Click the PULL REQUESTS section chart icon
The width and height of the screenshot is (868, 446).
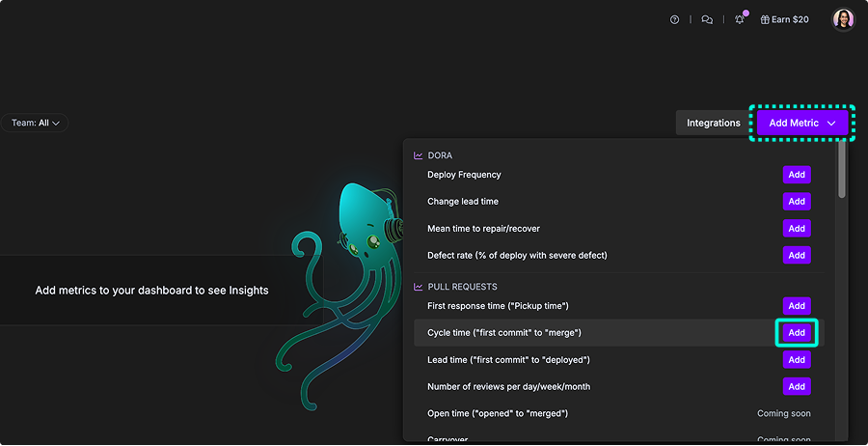(418, 287)
